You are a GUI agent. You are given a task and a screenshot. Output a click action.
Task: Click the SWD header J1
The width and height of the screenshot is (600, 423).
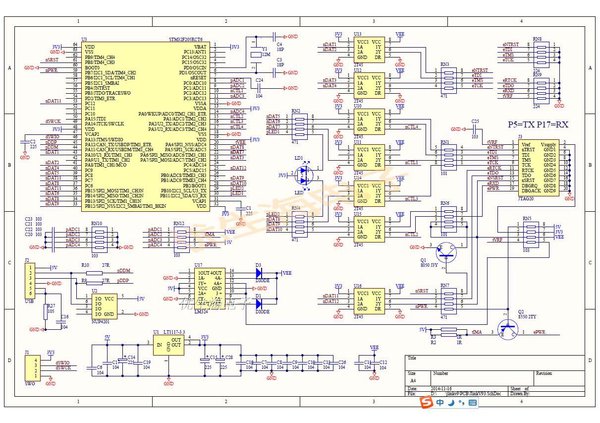(x=33, y=368)
